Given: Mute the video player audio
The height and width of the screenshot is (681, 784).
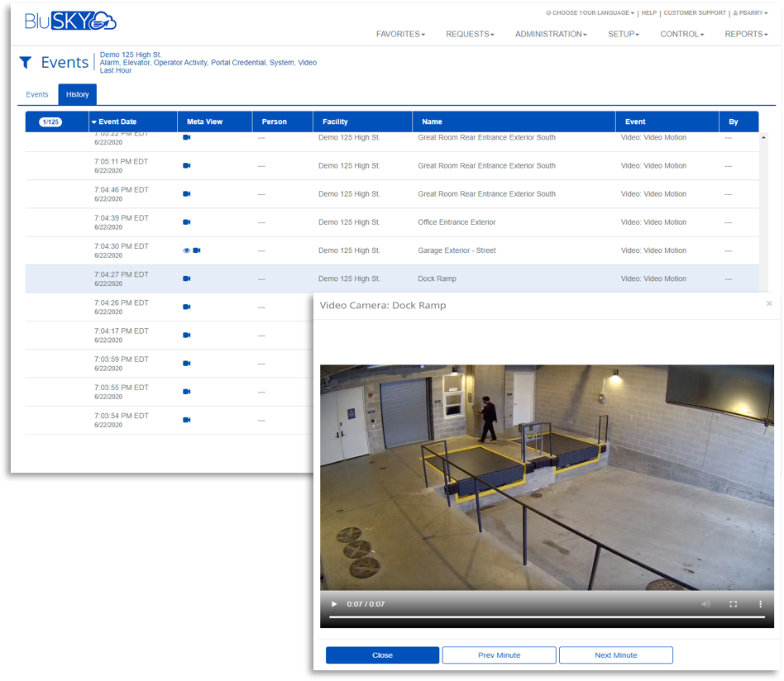Looking at the screenshot, I should (x=705, y=604).
